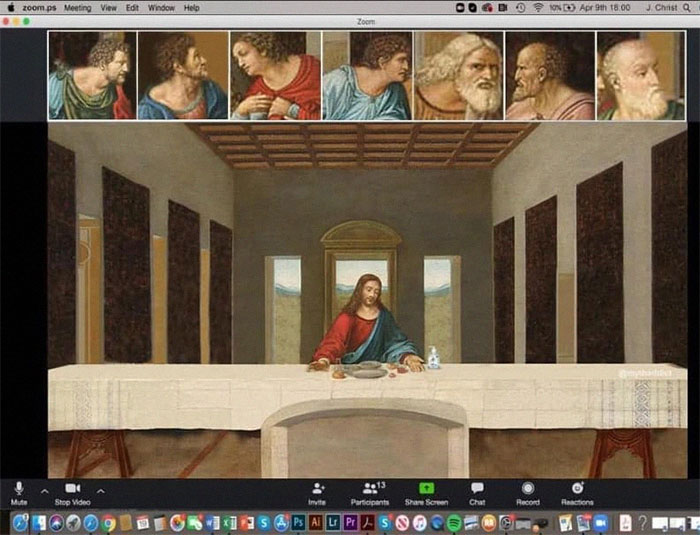Stop the video camera
This screenshot has width=700, height=535.
tap(71, 490)
